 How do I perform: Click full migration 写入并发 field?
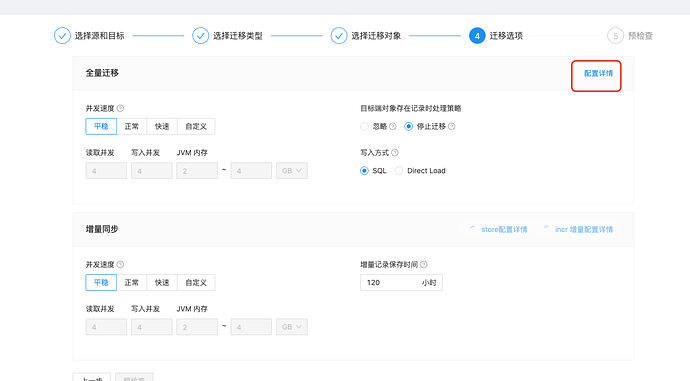(151, 171)
